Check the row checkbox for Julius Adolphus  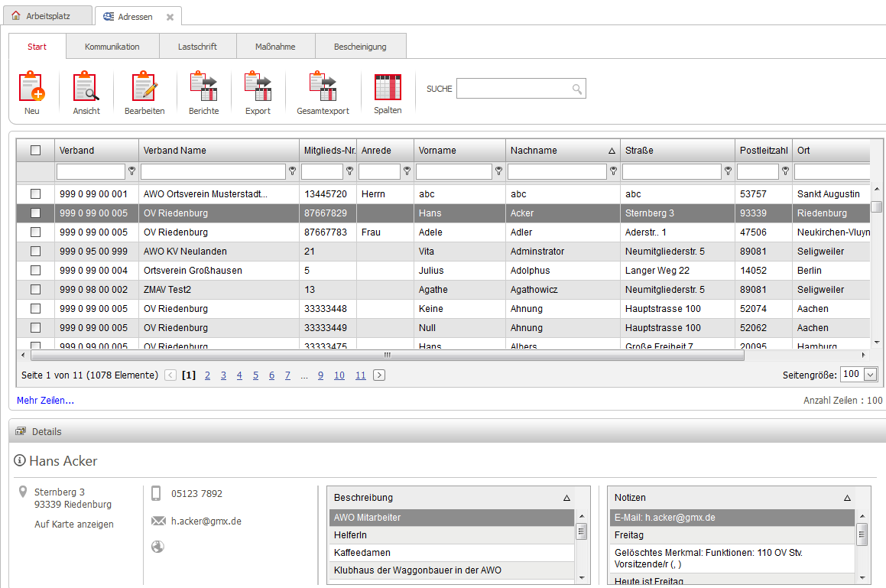point(36,270)
